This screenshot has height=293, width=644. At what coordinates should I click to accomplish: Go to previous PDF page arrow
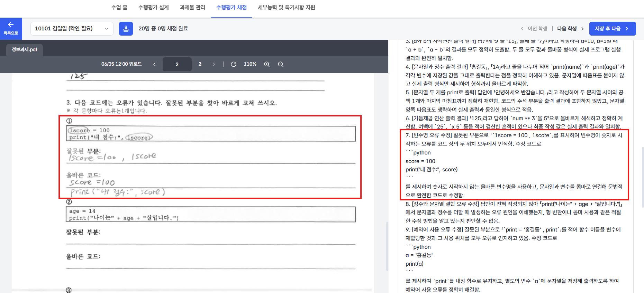click(x=154, y=64)
